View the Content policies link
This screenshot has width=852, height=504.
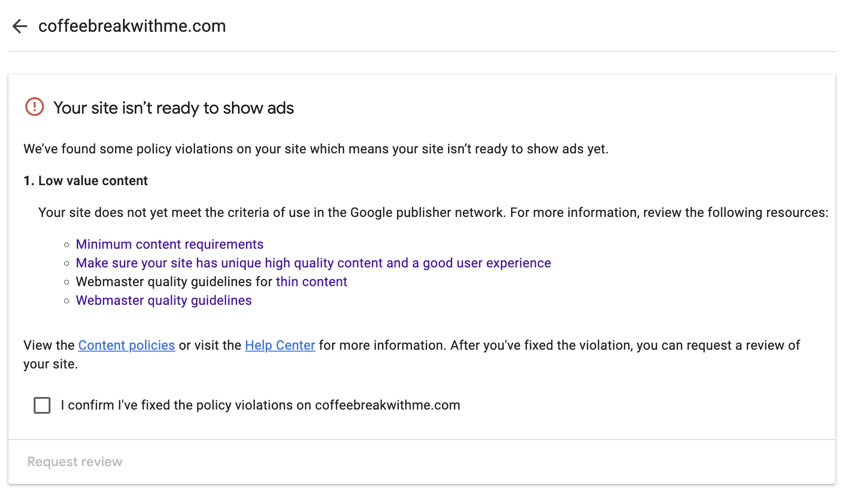[x=127, y=345]
